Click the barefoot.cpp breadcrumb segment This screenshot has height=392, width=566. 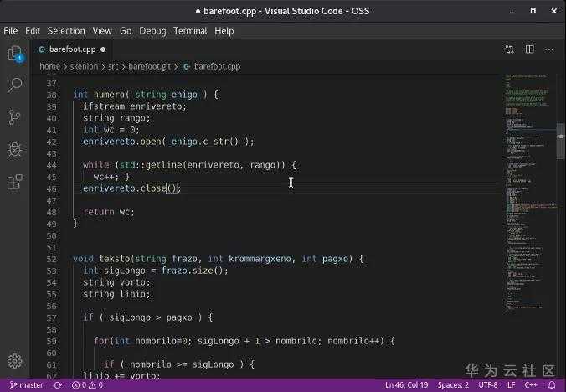tap(217, 66)
